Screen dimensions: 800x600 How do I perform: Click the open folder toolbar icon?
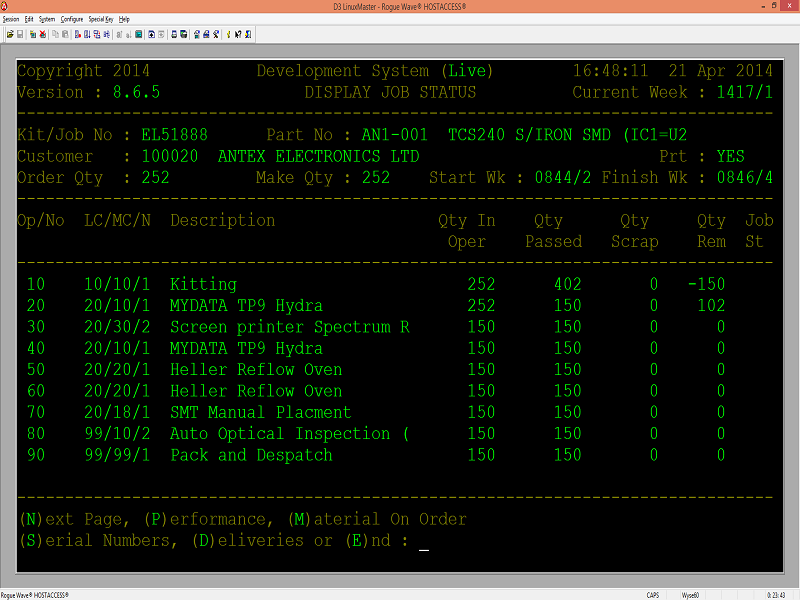pyautogui.click(x=10, y=34)
